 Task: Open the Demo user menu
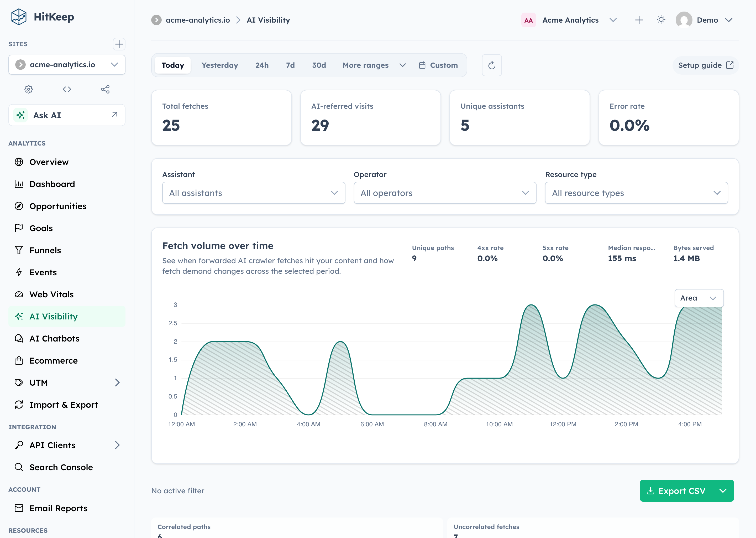click(x=704, y=20)
